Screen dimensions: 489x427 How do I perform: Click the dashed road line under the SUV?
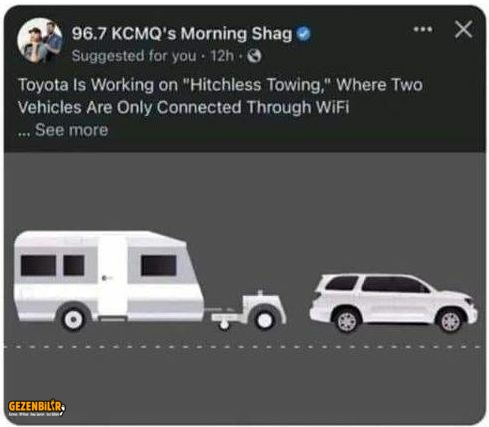(393, 347)
